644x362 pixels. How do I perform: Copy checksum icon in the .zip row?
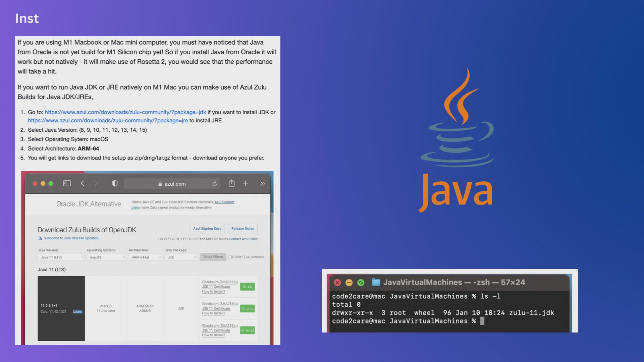coord(237,282)
